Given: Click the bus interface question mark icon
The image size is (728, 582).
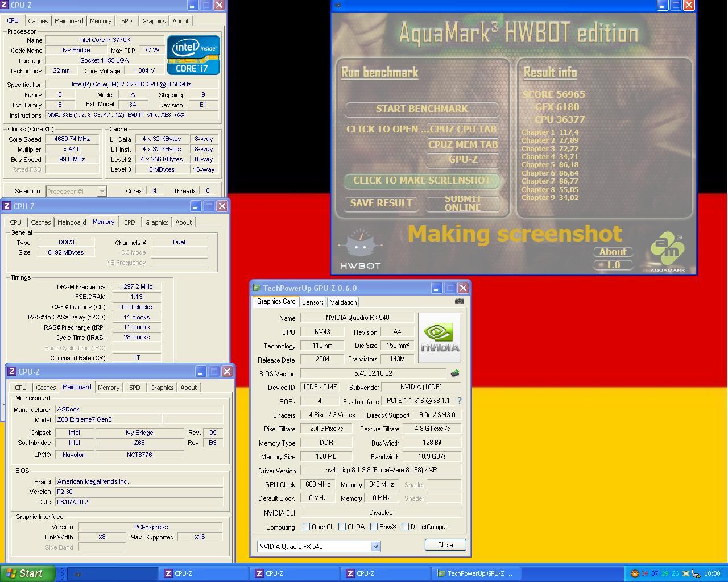Looking at the screenshot, I should pos(460,401).
